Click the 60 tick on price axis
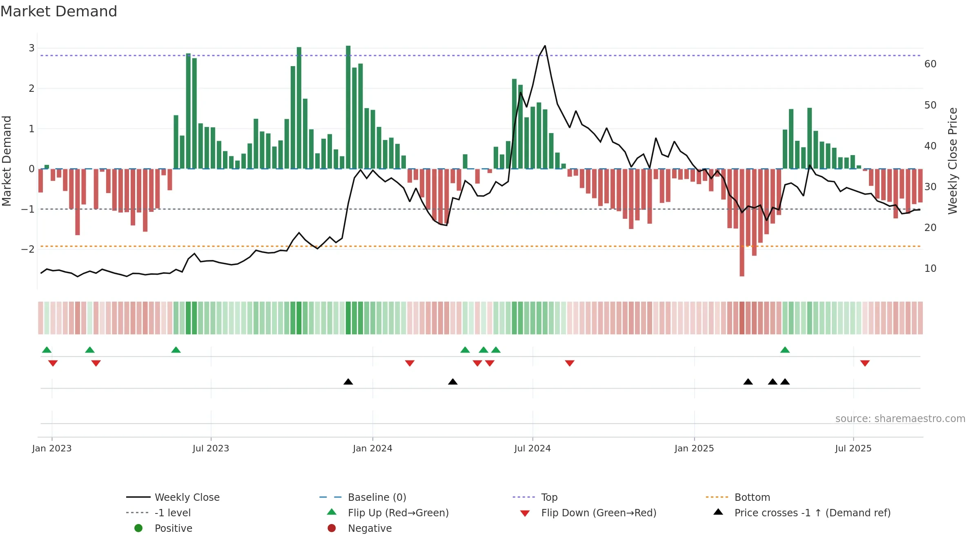The height and width of the screenshot is (551, 980). click(x=931, y=64)
